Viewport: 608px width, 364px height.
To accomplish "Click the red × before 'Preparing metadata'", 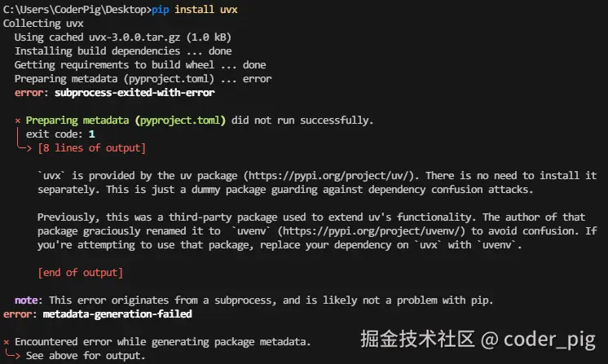I will 18,121.
